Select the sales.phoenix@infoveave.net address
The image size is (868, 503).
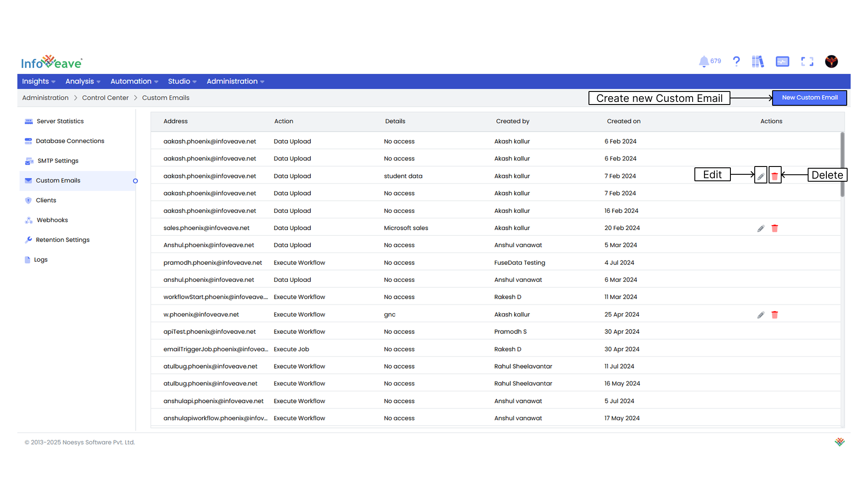click(x=206, y=228)
